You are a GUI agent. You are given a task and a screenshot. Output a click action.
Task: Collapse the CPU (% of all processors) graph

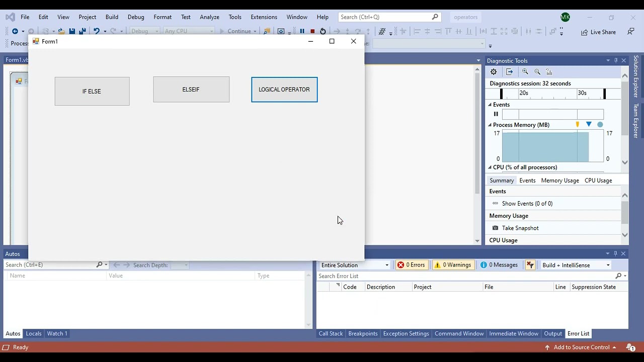[x=490, y=167]
